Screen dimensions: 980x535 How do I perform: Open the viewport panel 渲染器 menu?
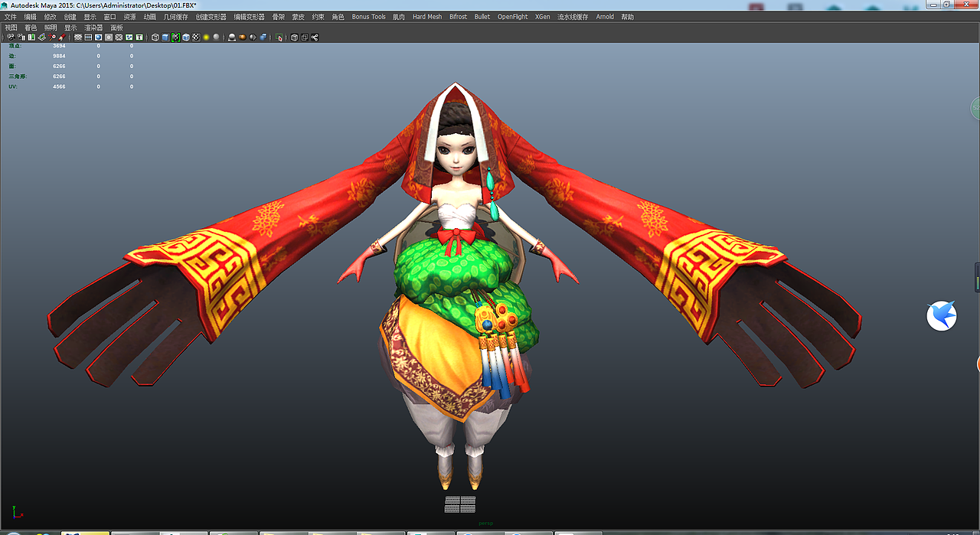click(x=94, y=28)
